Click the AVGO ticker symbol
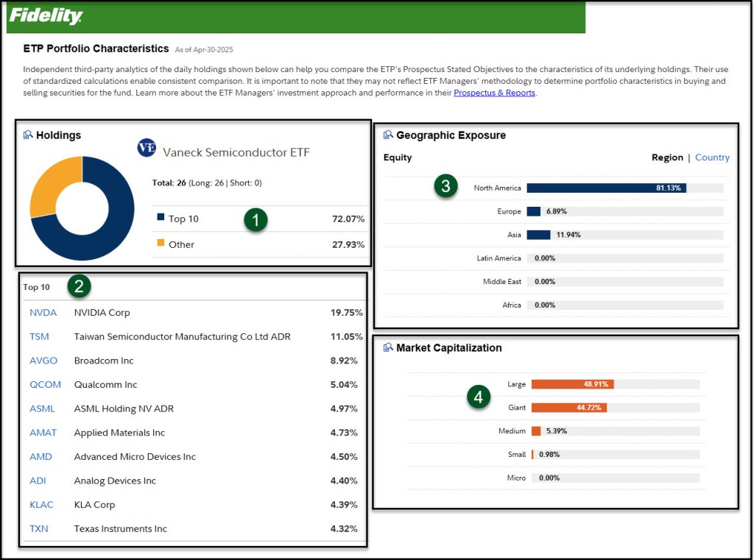 43,361
